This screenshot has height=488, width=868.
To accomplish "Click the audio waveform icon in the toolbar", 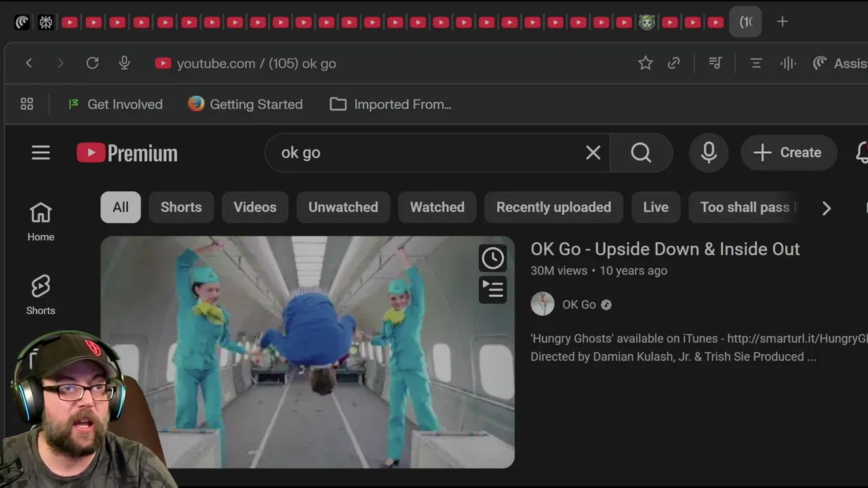I will 788,63.
